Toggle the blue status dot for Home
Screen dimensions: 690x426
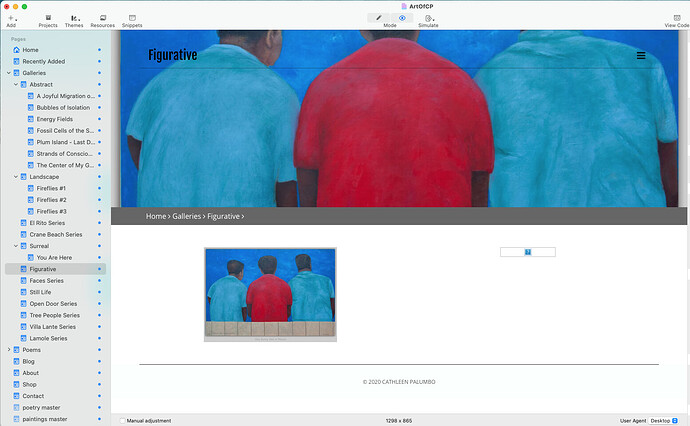99,50
